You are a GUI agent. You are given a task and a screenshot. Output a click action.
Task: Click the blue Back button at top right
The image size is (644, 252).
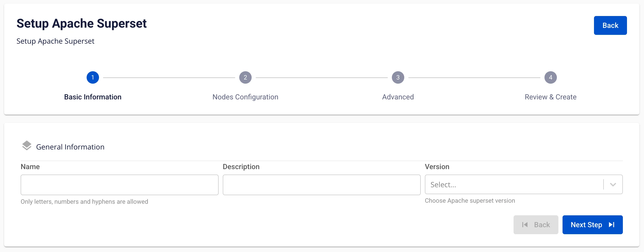tap(610, 25)
